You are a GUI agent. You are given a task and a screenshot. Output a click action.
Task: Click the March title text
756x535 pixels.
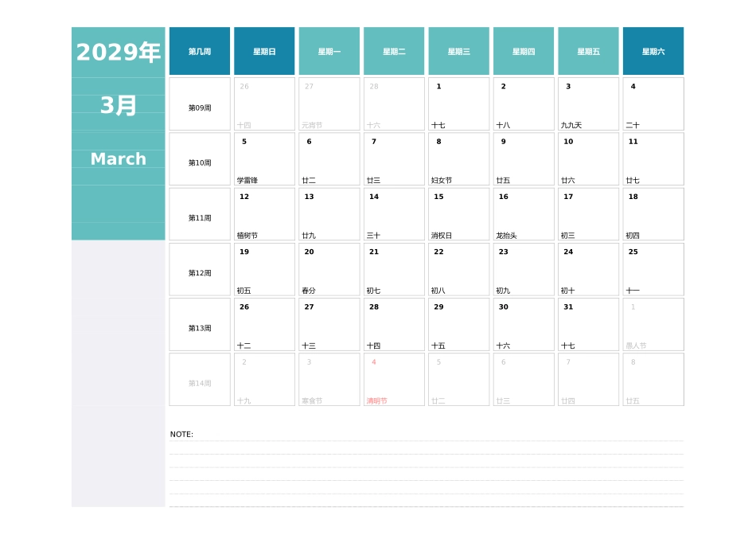pos(118,158)
